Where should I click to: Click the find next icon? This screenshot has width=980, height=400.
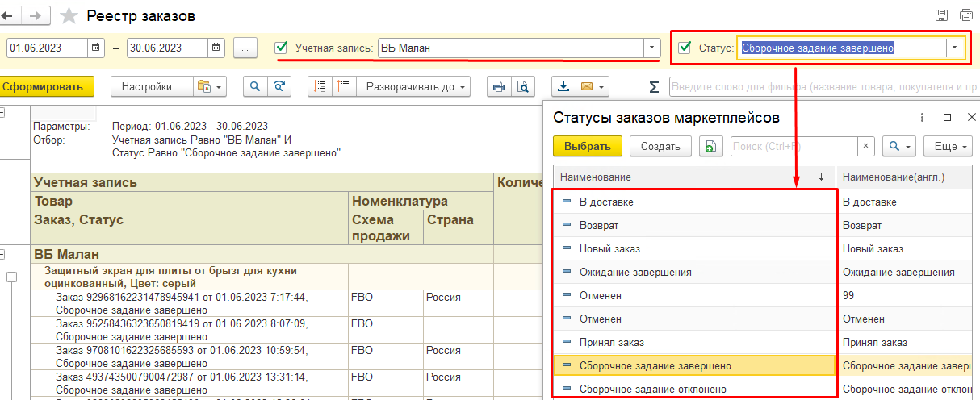279,86
